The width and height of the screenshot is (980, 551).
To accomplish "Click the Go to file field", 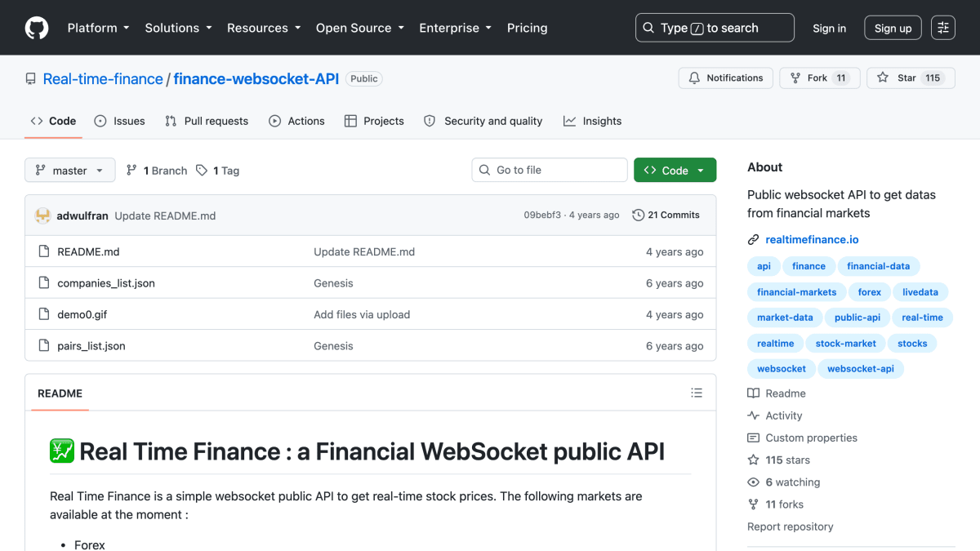I will click(550, 170).
